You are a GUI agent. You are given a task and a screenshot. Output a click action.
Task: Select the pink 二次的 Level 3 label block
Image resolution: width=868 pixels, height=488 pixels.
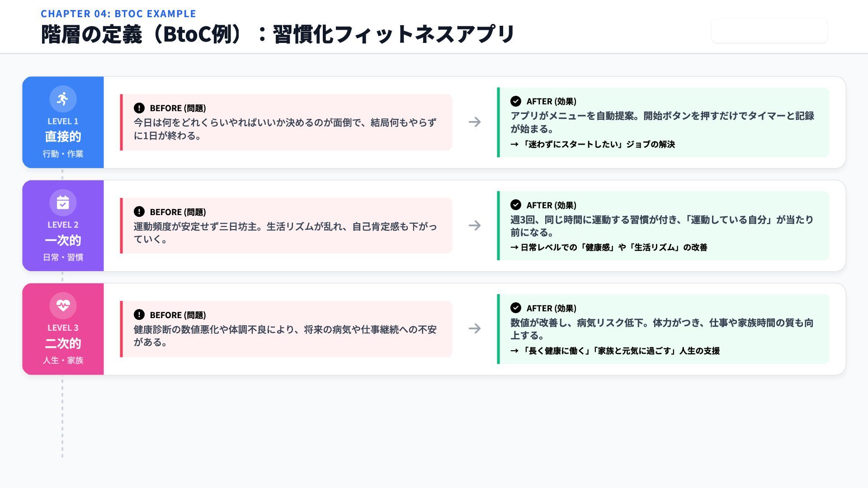click(x=63, y=343)
